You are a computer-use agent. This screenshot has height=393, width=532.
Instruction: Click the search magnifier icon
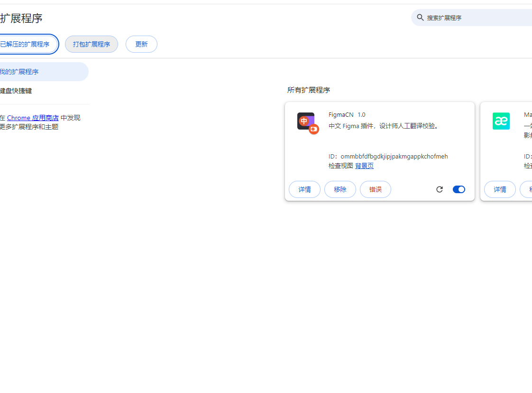pyautogui.click(x=420, y=18)
